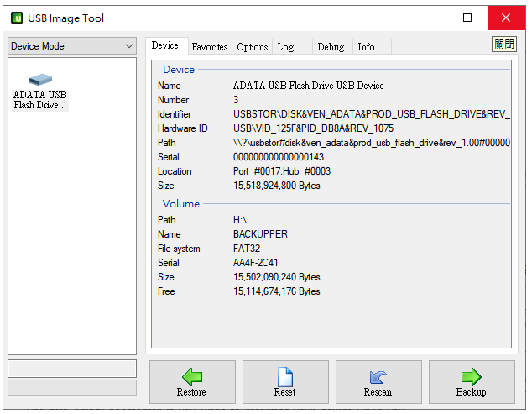Click the green Restore arrow button
Viewport: 532px width, 414px height.
tap(192, 382)
